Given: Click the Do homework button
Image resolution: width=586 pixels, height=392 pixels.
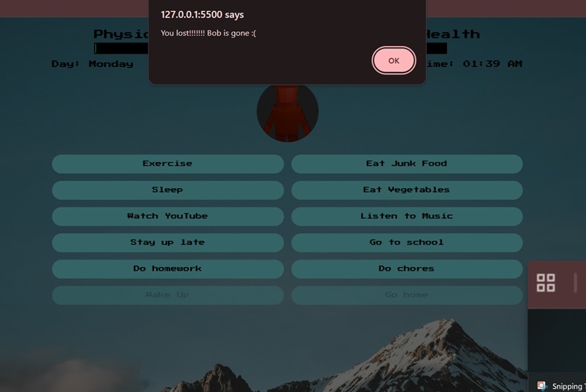Looking at the screenshot, I should (168, 269).
